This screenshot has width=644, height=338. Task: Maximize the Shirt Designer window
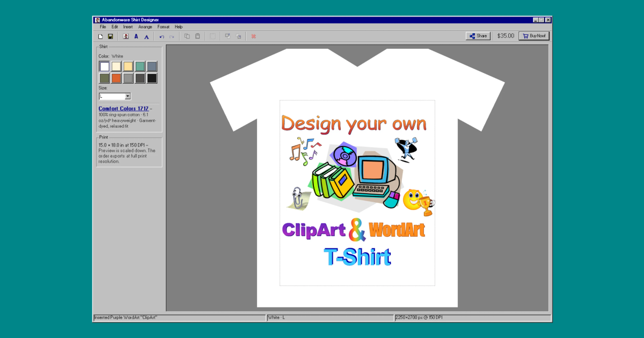(541, 20)
